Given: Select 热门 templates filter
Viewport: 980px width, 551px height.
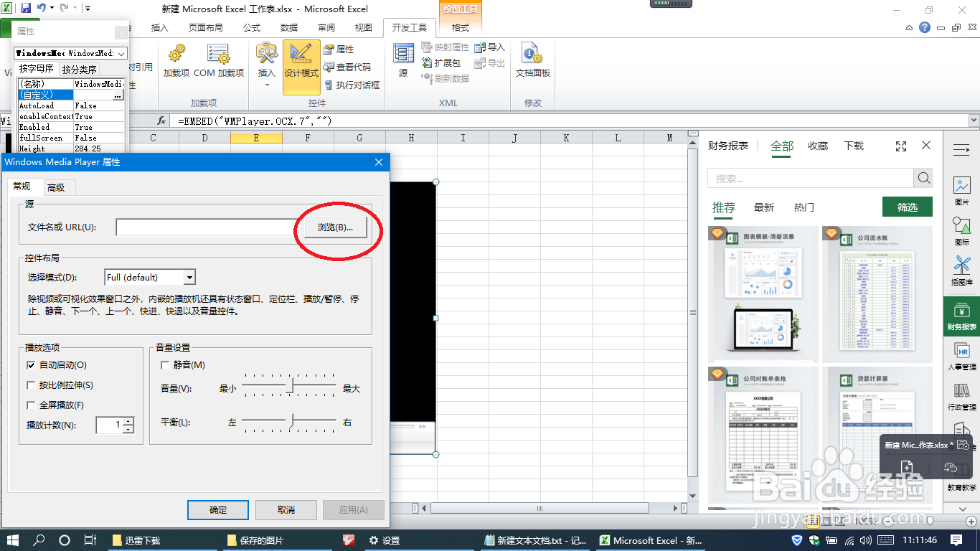Looking at the screenshot, I should coord(804,207).
